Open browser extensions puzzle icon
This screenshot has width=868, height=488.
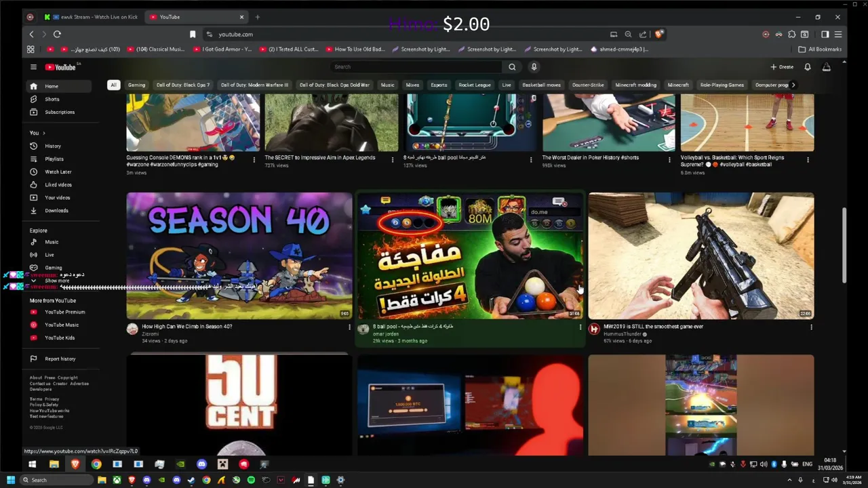[x=791, y=34]
